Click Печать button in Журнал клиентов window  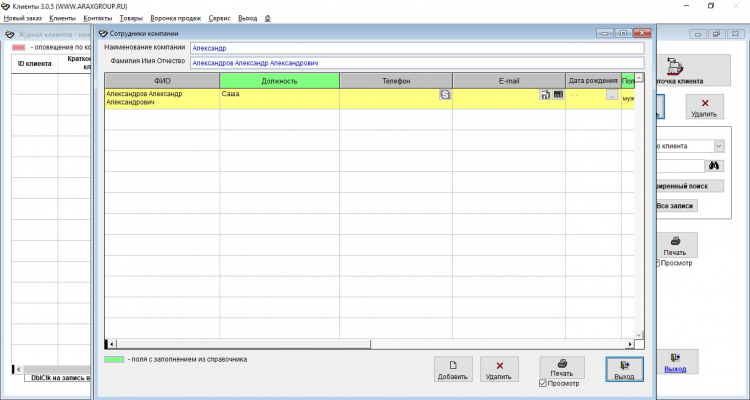click(x=675, y=245)
